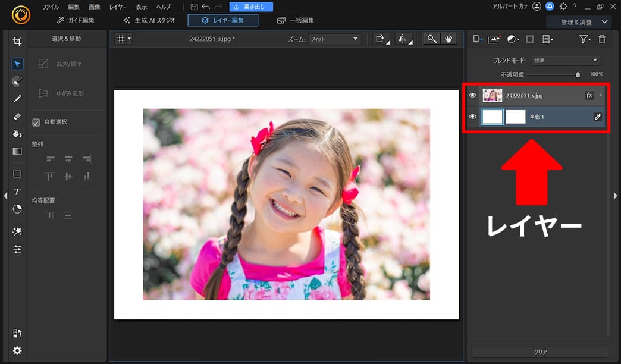The height and width of the screenshot is (364, 621).
Task: Uncheck the 自動選択 checkbox
Action: pyautogui.click(x=36, y=122)
